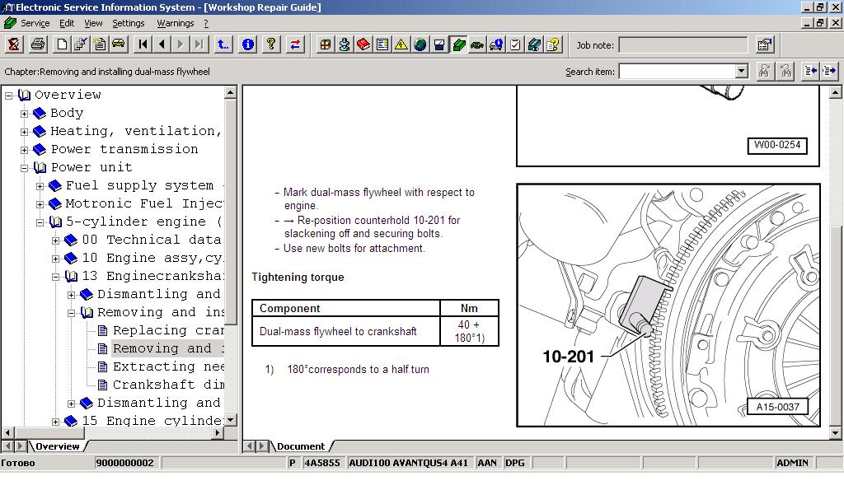The image size is (844, 504).
Task: Click the red book toolbar icon
Action: 363,44
